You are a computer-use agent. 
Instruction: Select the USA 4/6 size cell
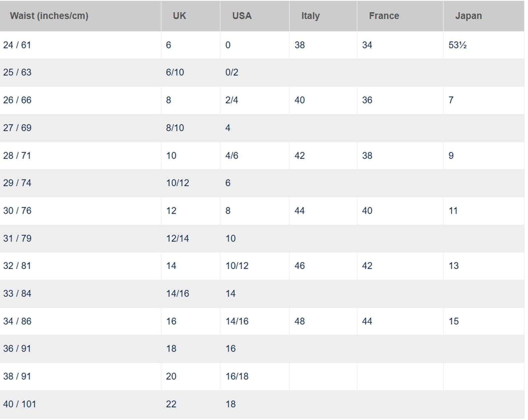tap(232, 155)
